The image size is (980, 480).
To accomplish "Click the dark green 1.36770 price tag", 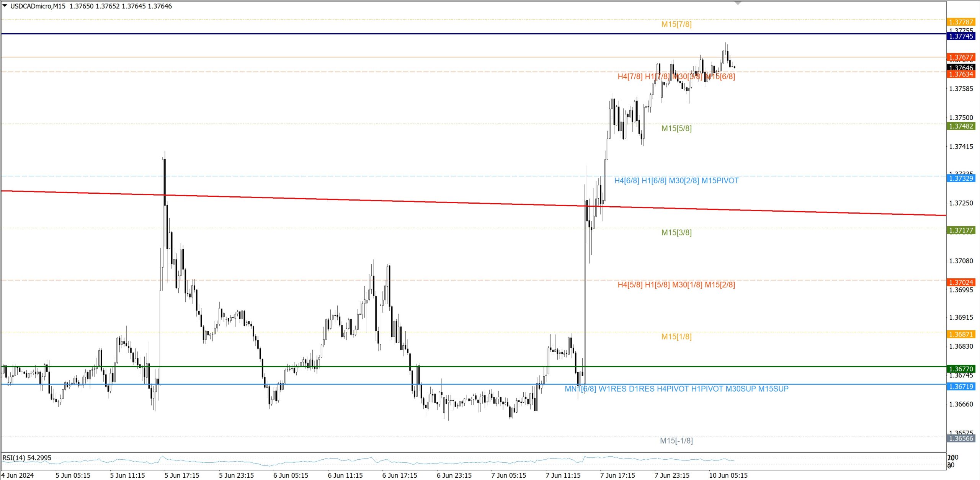I will click(961, 369).
